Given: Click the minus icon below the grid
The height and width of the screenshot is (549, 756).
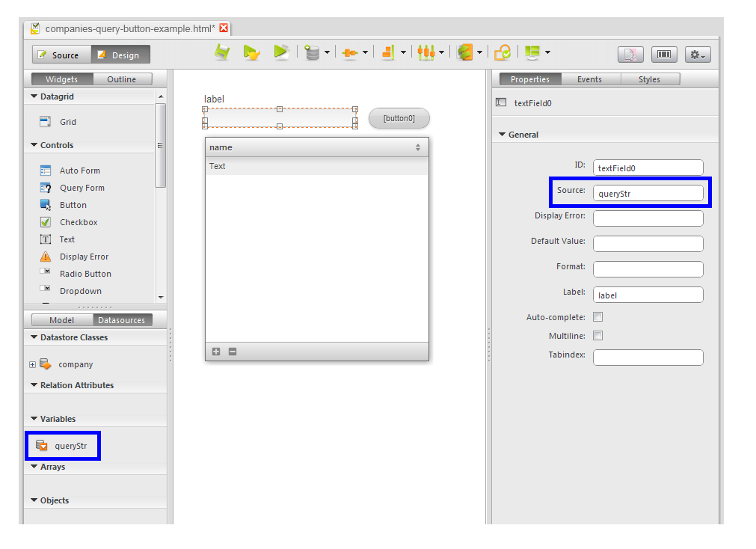Looking at the screenshot, I should coord(233,352).
